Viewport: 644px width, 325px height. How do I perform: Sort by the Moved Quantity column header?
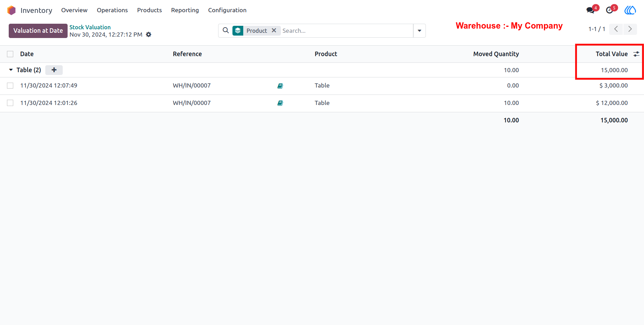[x=496, y=54]
